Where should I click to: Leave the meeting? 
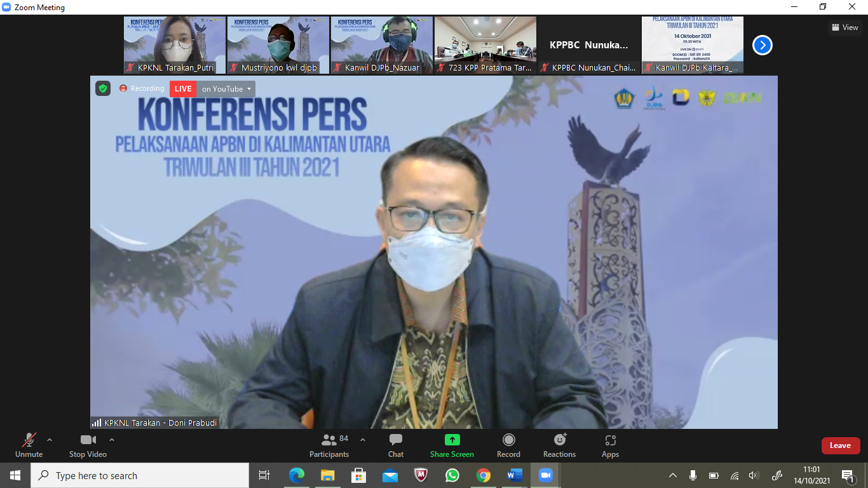pos(841,445)
